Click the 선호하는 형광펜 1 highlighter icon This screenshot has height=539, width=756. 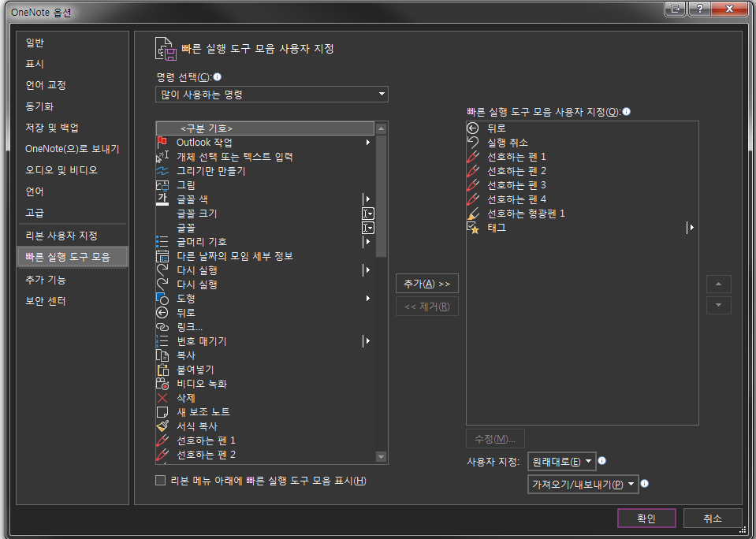[x=472, y=214]
